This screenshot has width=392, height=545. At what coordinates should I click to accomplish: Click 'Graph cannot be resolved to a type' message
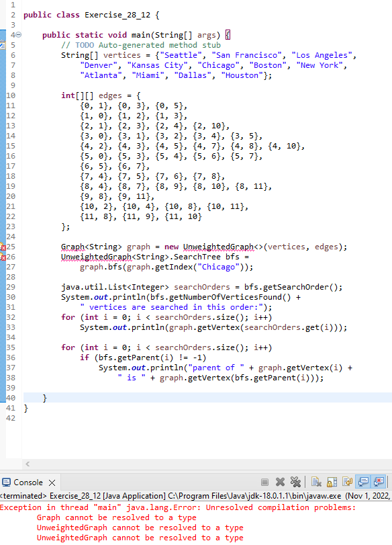click(x=117, y=517)
